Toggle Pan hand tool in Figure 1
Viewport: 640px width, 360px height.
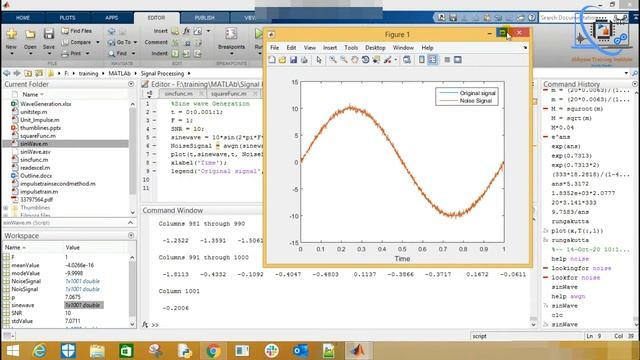coord(354,60)
